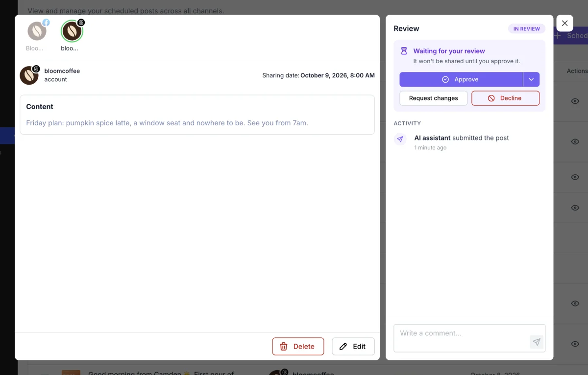Edit the scheduled post
The width and height of the screenshot is (588, 375).
(x=353, y=346)
